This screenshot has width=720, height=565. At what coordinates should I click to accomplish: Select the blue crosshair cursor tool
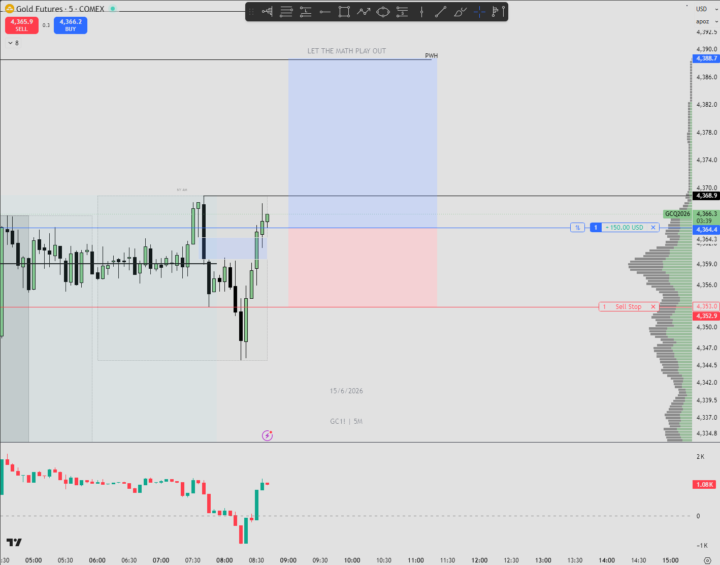pos(479,12)
